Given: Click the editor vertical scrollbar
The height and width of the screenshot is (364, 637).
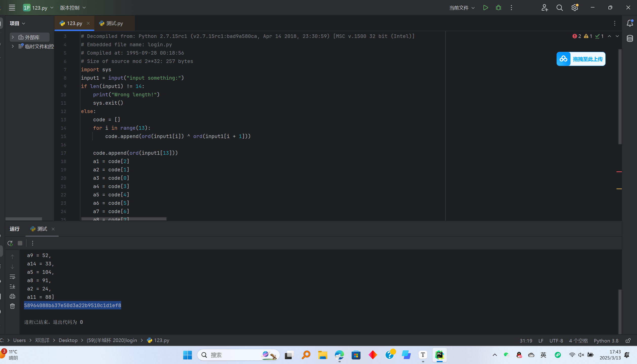Looking at the screenshot, I should coord(620,97).
